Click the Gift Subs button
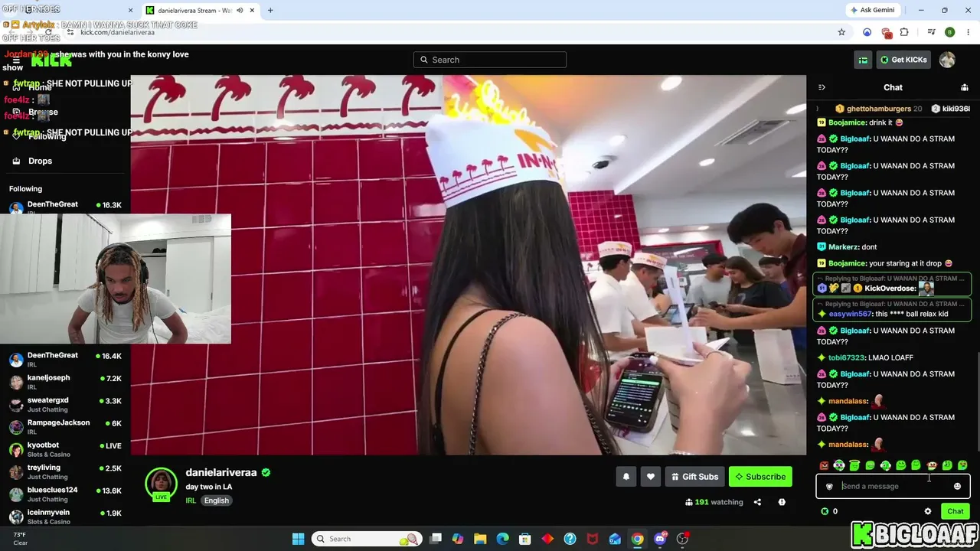Viewport: 980px width, 551px height. [695, 477]
